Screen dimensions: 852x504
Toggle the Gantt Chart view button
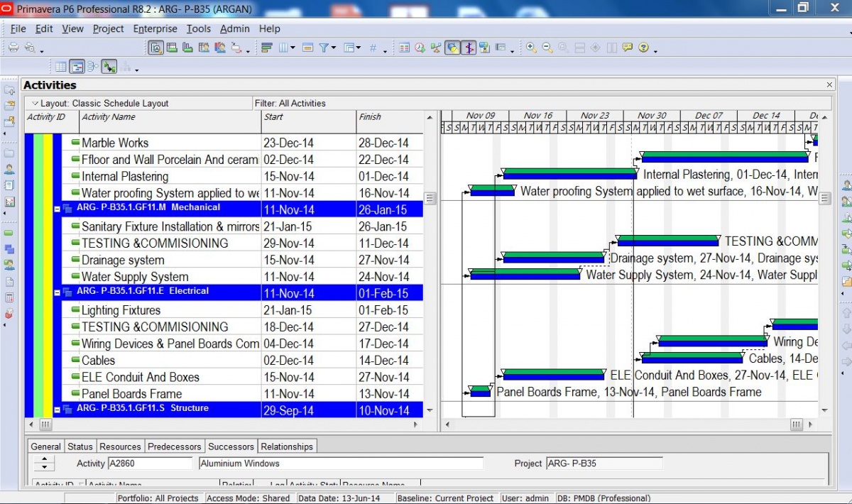77,67
